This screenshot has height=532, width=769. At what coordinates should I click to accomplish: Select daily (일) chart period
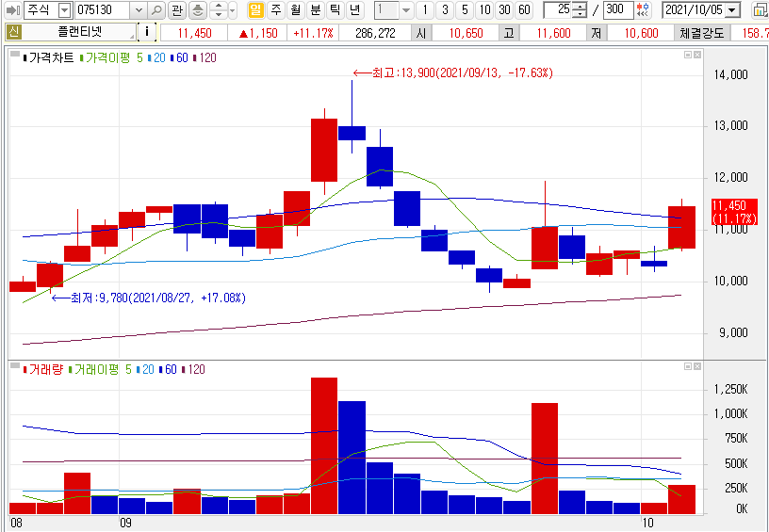(x=255, y=9)
